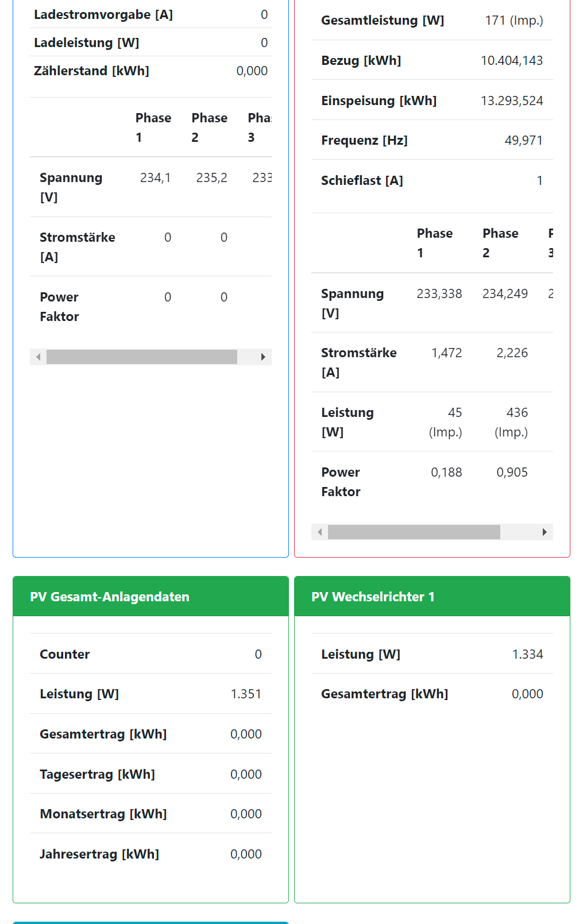This screenshot has width=579, height=924.
Task: Click horizontal scrollbar thumb below Schieflast table
Action: pyautogui.click(x=414, y=532)
